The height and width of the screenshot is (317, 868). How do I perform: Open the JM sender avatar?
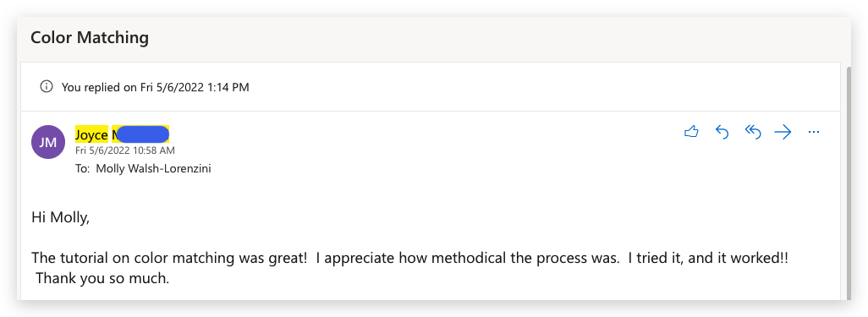48,142
